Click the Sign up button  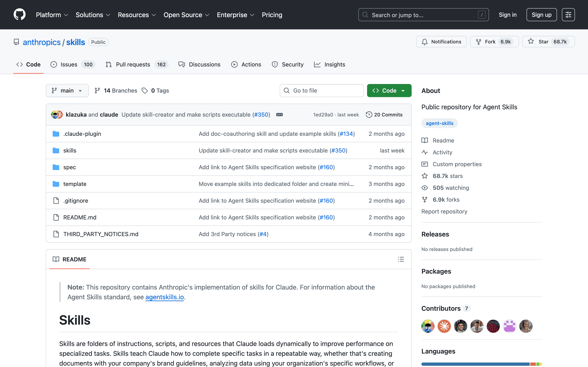tap(541, 14)
